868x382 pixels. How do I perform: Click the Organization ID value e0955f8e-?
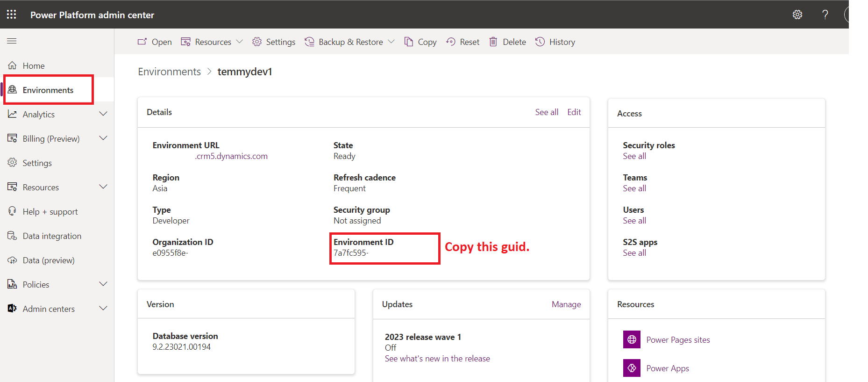pyautogui.click(x=170, y=253)
